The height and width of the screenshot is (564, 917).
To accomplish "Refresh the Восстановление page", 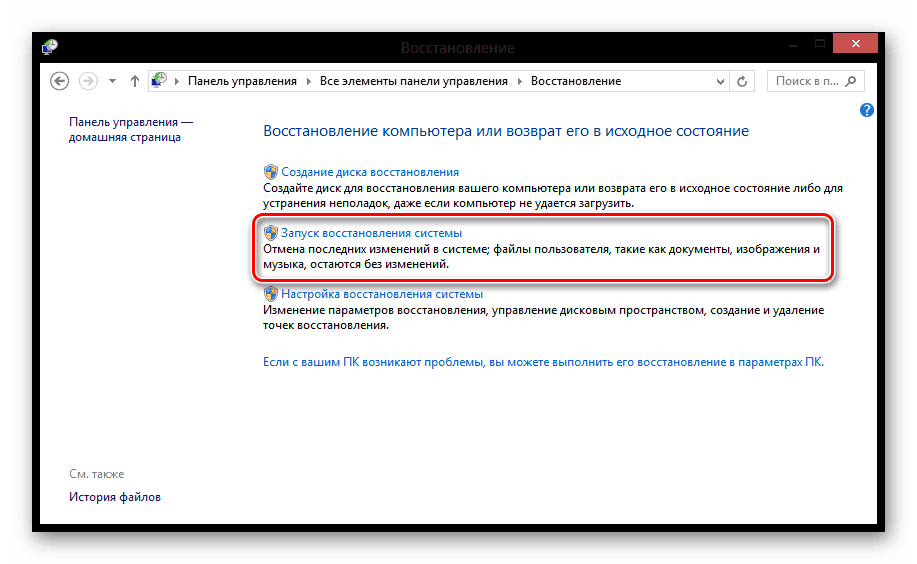I will point(742,81).
